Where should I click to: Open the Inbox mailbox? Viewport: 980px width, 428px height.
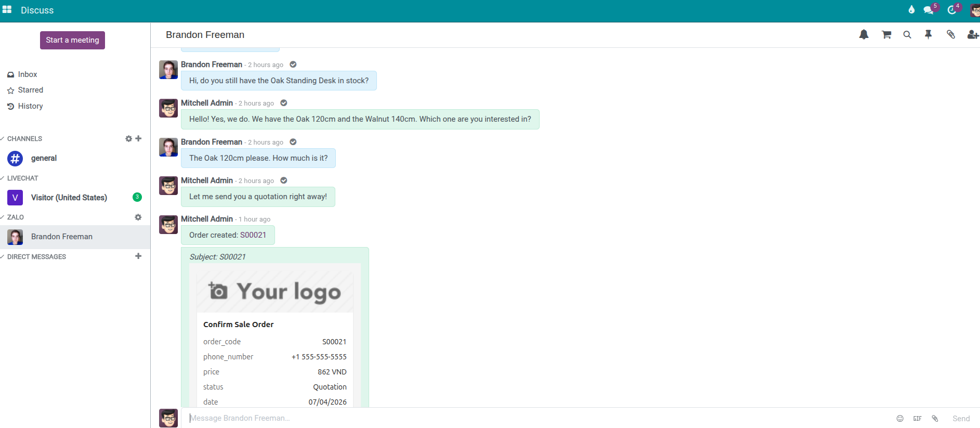27,74
